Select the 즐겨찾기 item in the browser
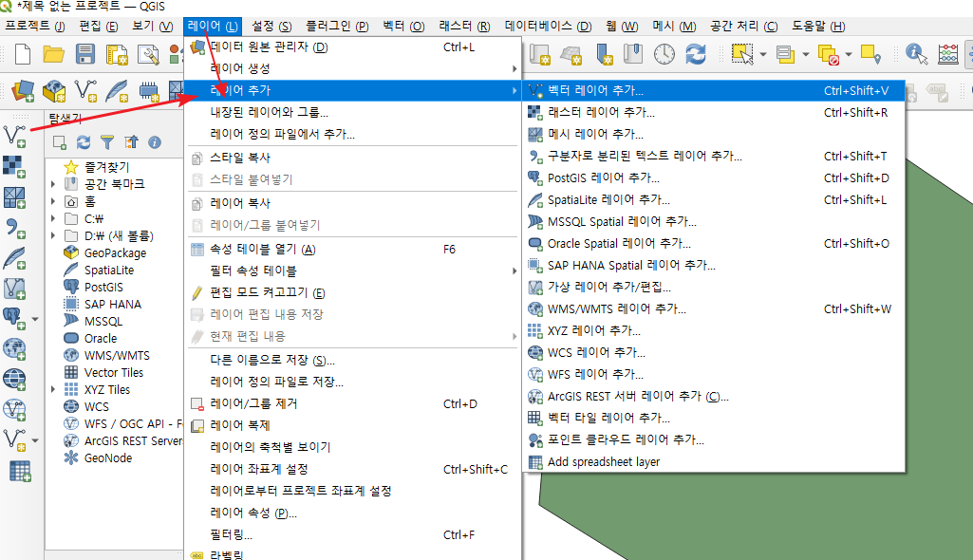This screenshot has height=560, width=973. (106, 167)
